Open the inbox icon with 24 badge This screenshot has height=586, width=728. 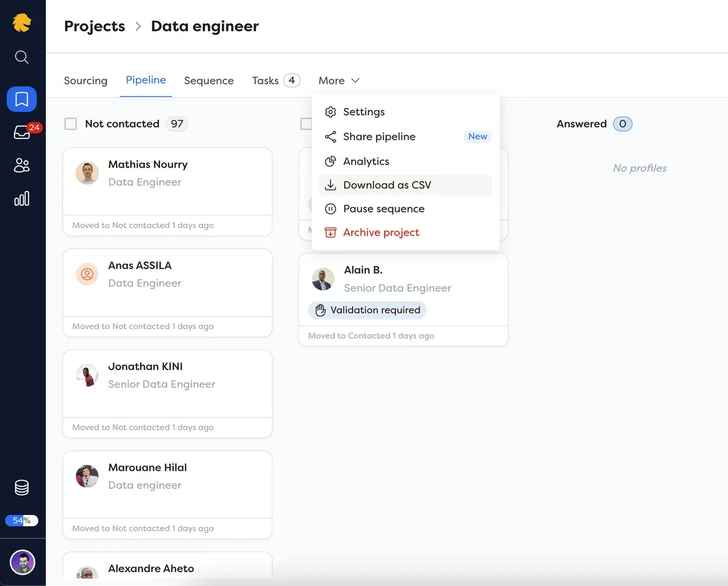click(x=22, y=132)
